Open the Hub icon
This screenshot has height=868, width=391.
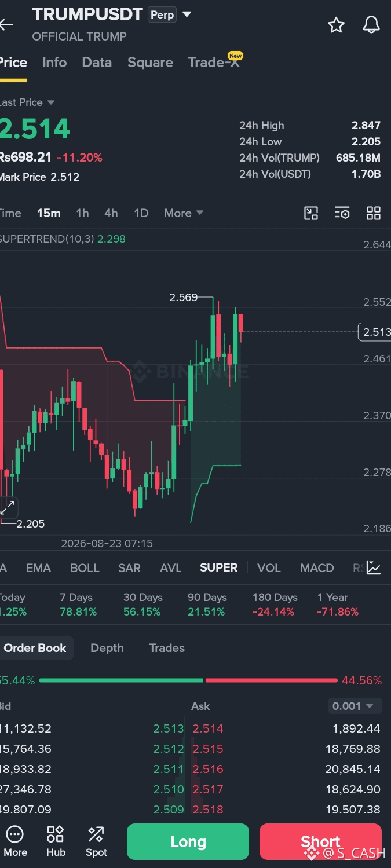(56, 841)
